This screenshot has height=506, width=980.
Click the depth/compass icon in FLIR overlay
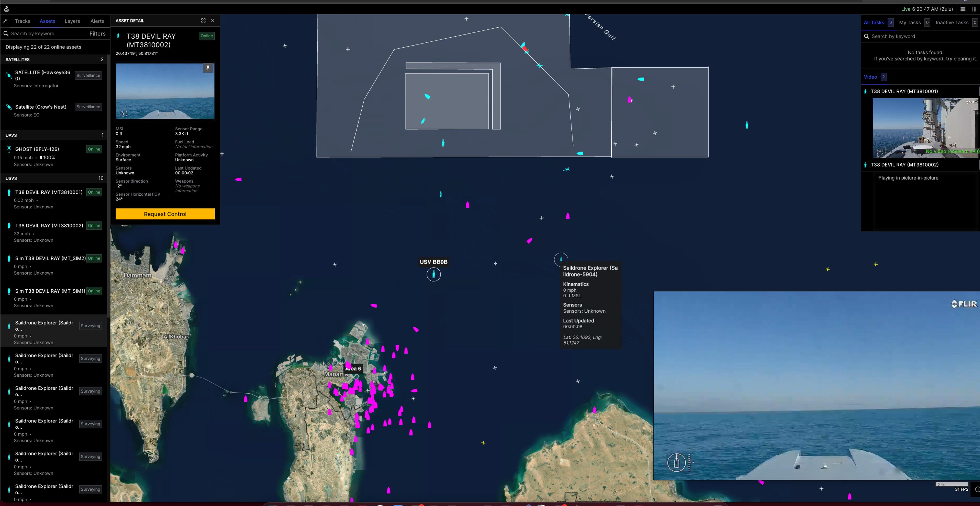(x=677, y=462)
